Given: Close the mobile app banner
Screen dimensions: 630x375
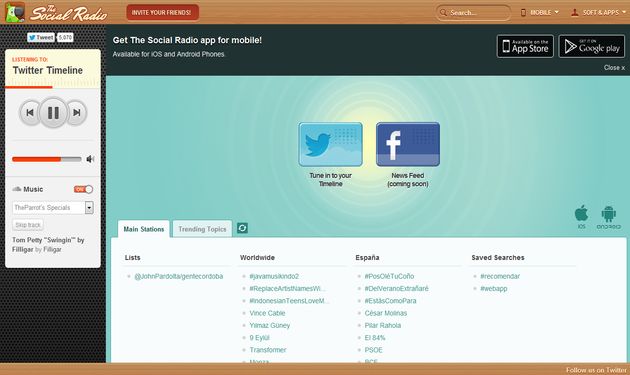Looking at the screenshot, I should click(614, 68).
